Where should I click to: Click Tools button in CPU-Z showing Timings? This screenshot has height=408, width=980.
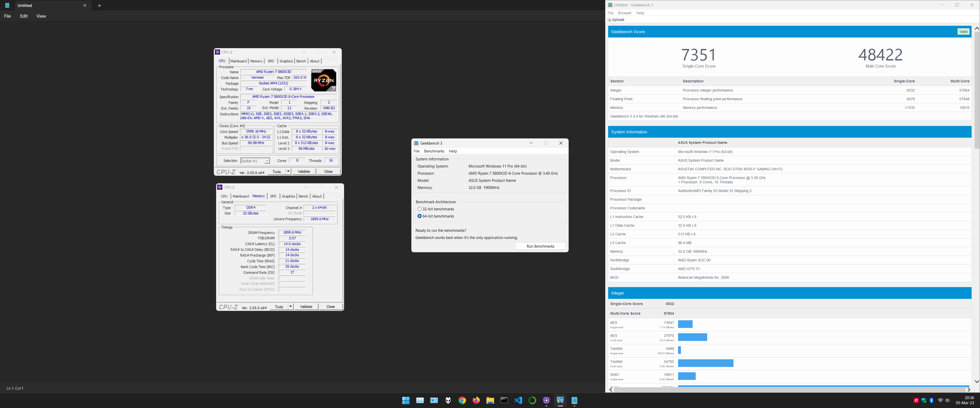pyautogui.click(x=279, y=307)
